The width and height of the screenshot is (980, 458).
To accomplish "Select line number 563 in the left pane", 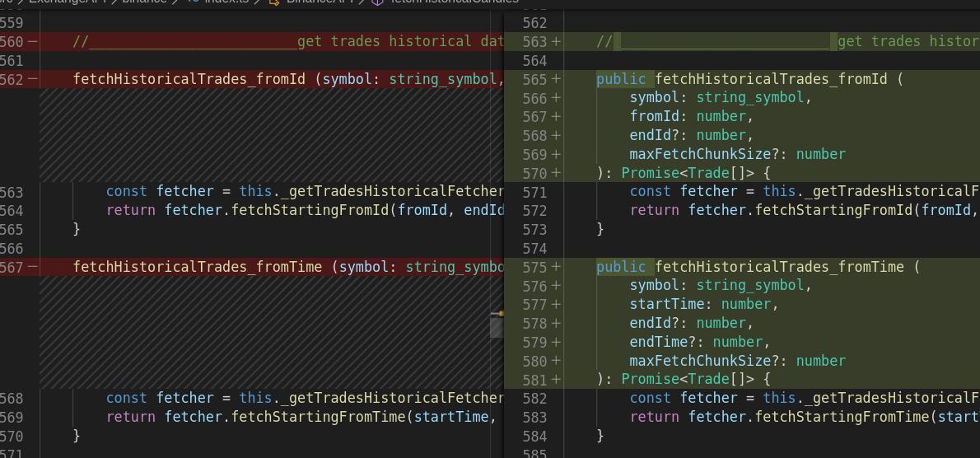I will (12, 192).
